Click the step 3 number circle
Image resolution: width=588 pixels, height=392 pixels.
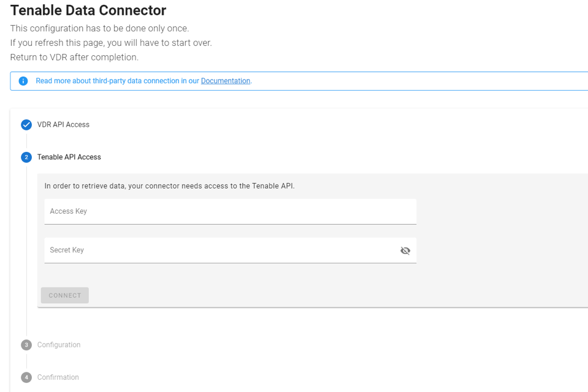26,345
